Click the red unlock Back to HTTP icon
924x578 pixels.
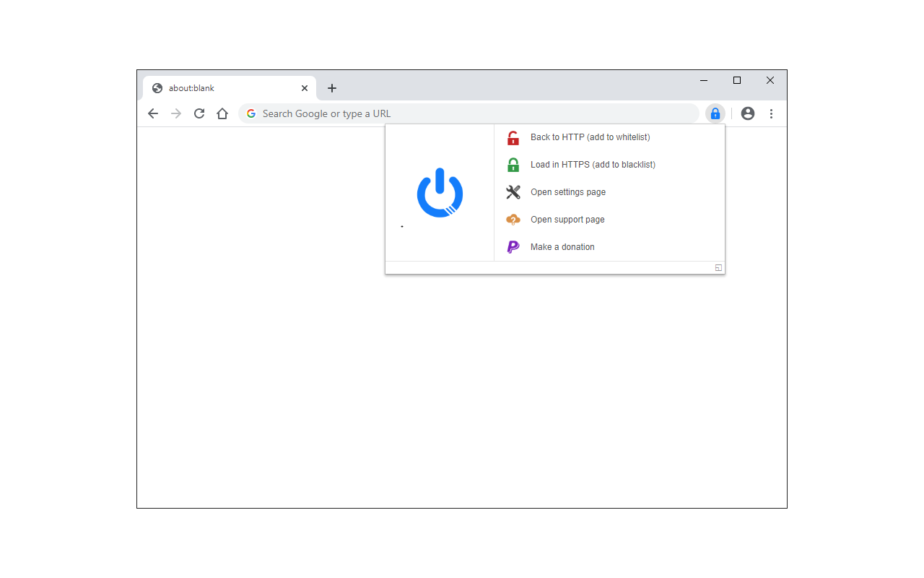coord(513,137)
